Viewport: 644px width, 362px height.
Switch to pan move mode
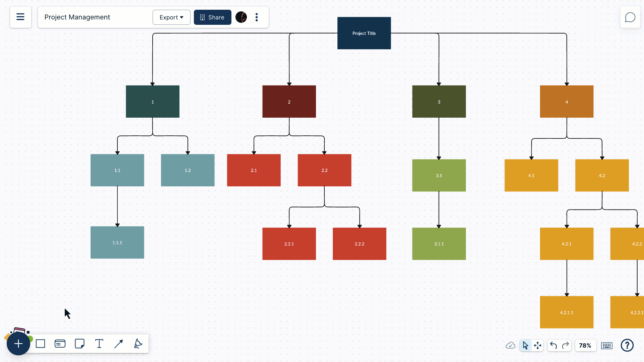[538, 345]
